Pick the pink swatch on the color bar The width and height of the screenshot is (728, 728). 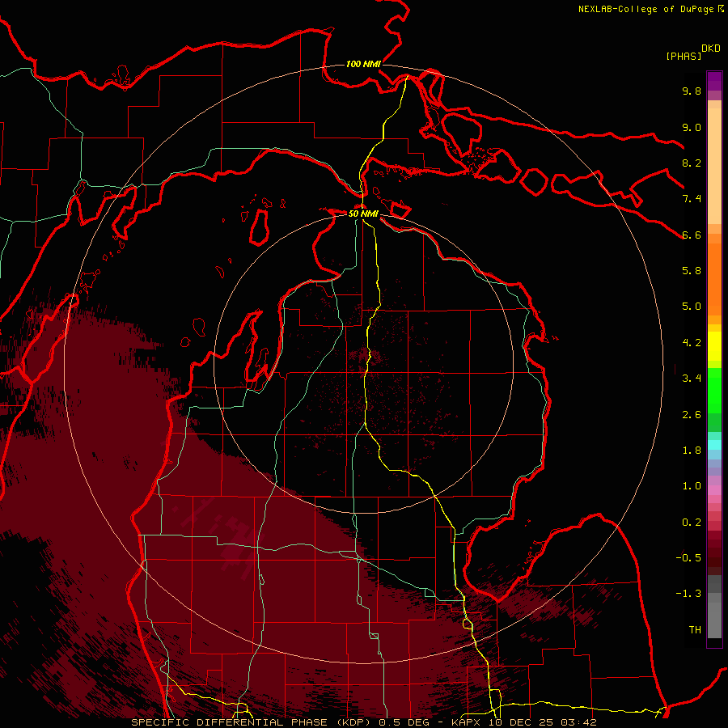point(714,490)
